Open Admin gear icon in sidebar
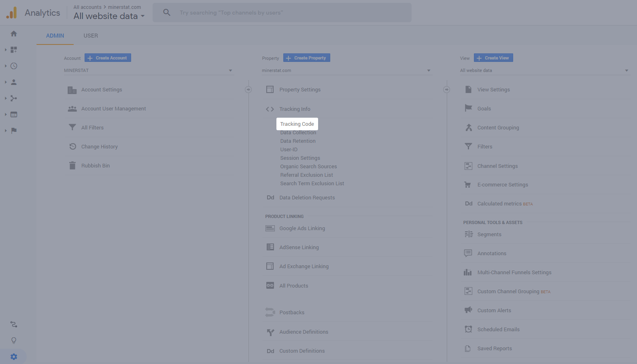This screenshot has width=637, height=364. pos(14,357)
